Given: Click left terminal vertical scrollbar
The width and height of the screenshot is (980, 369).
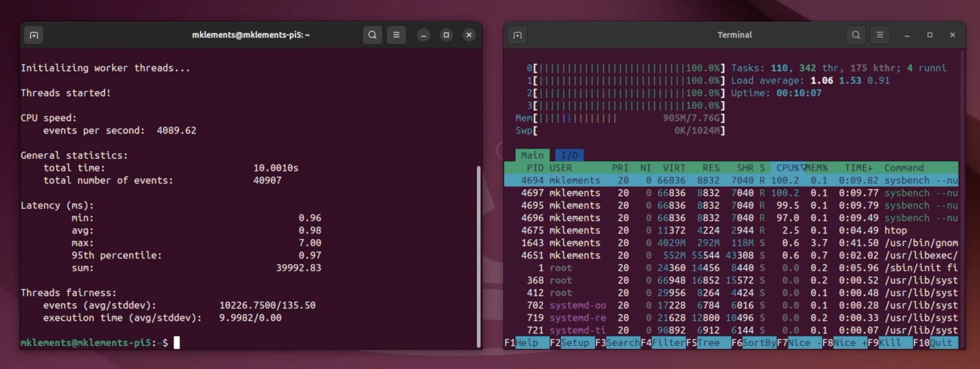Looking at the screenshot, I should click(x=478, y=256).
